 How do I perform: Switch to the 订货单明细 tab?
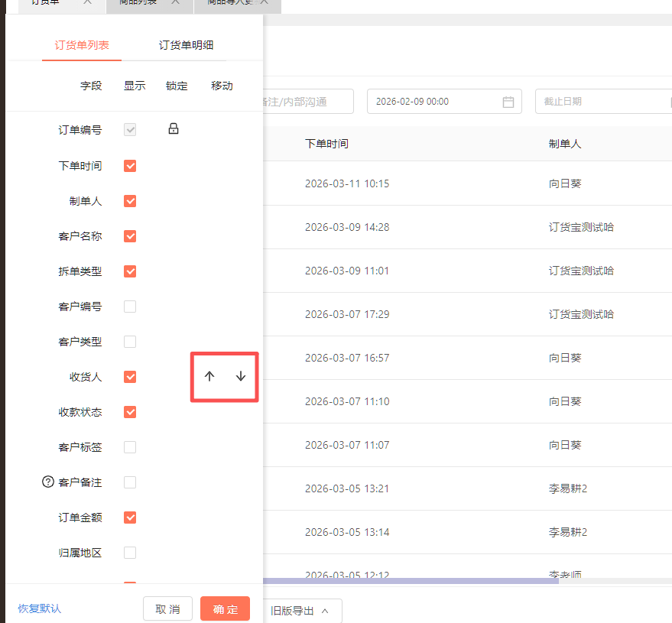tap(186, 45)
